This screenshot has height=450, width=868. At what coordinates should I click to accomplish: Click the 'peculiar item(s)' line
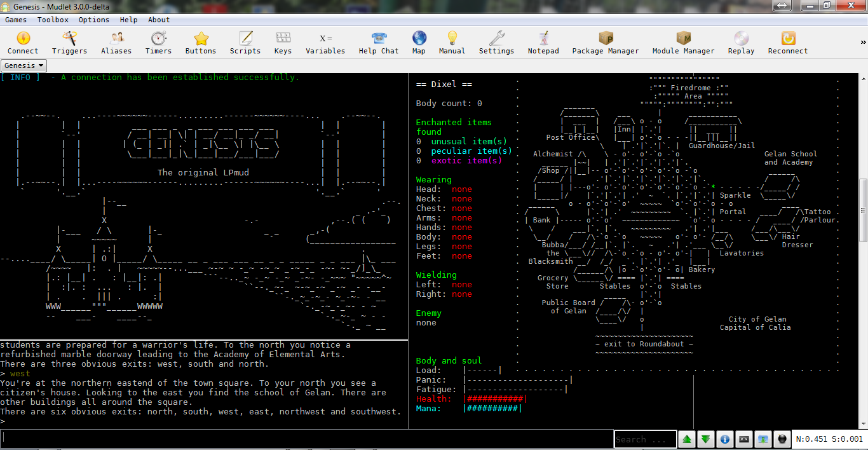point(471,151)
